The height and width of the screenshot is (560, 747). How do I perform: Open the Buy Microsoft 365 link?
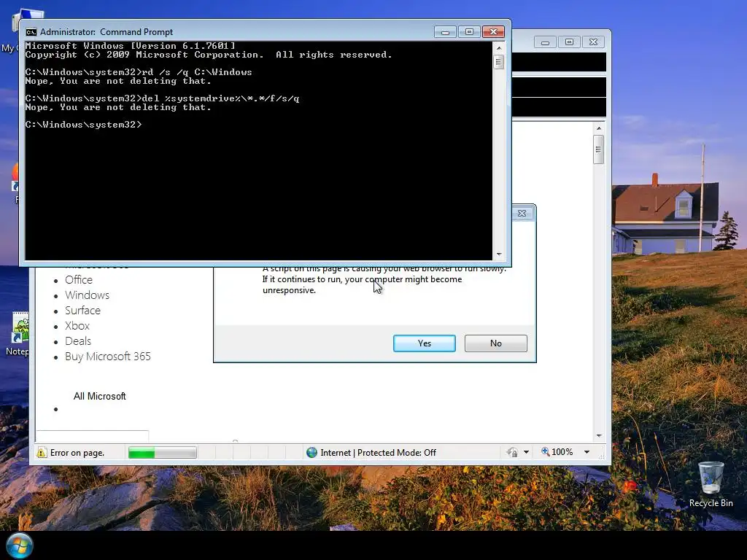pos(108,356)
